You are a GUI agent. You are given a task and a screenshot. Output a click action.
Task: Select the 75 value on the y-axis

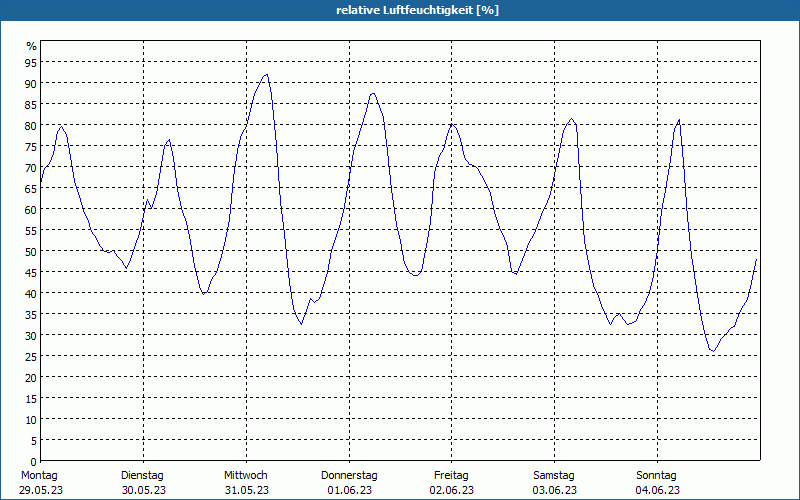31,146
